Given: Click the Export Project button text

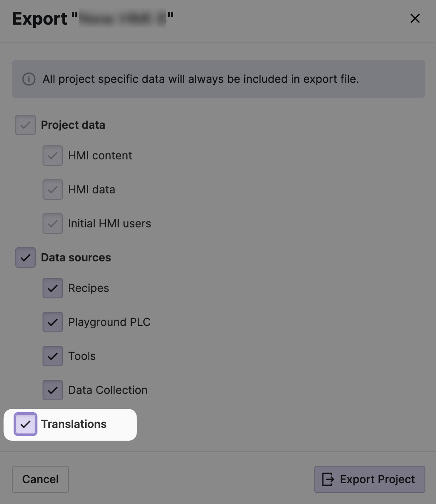Looking at the screenshot, I should click(x=377, y=479).
